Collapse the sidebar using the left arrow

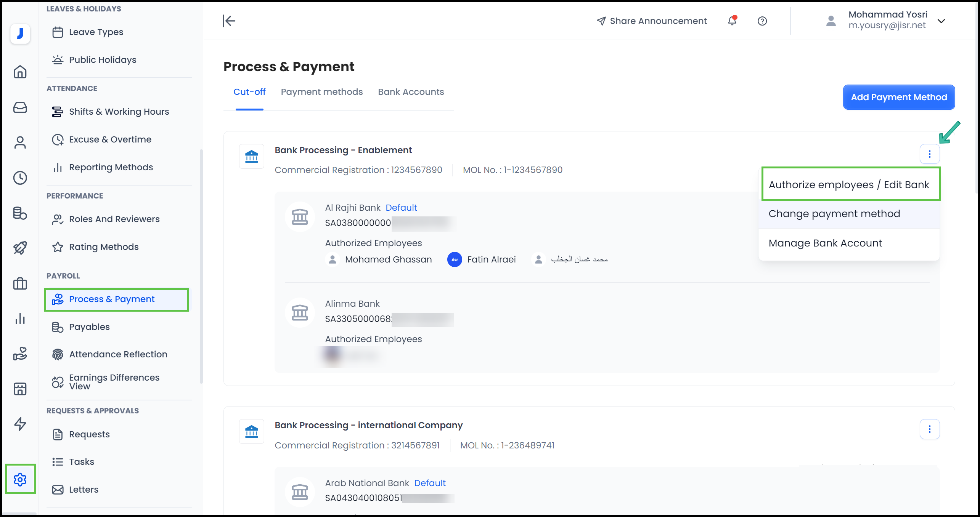[229, 21]
